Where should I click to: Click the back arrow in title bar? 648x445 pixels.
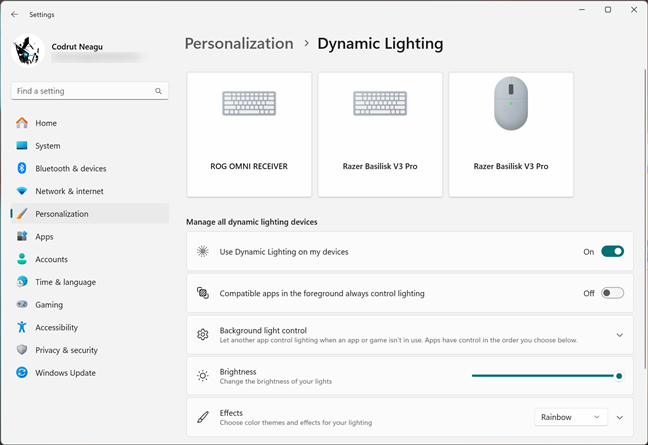click(x=14, y=14)
